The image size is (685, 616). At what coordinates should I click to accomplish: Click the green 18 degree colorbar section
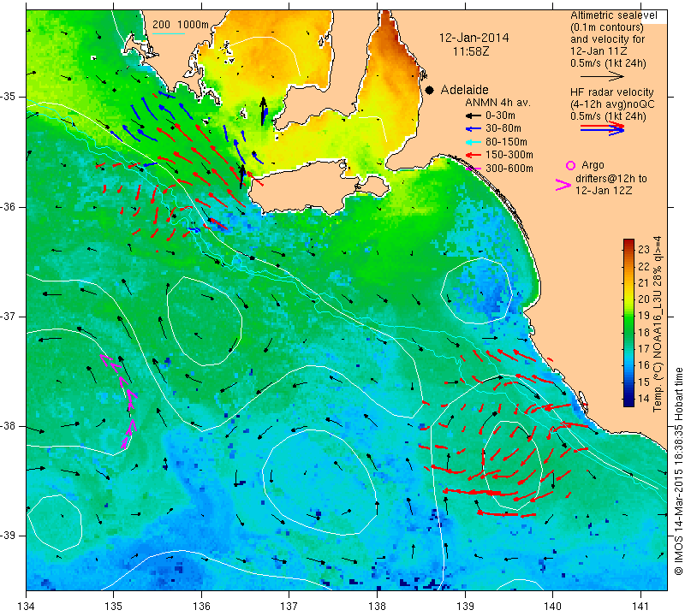tap(628, 332)
